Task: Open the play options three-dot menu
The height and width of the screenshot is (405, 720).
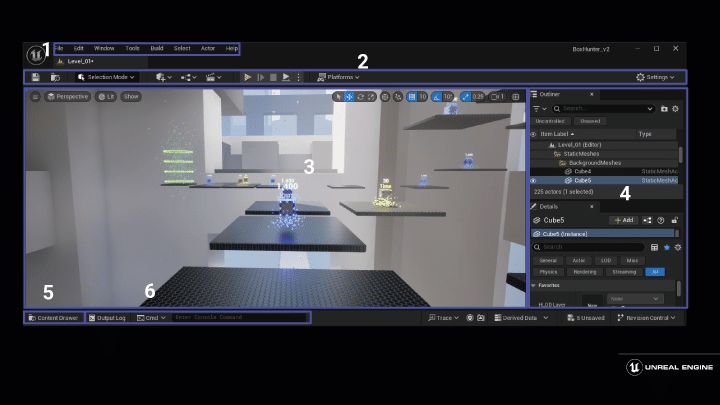Action: (x=298, y=77)
